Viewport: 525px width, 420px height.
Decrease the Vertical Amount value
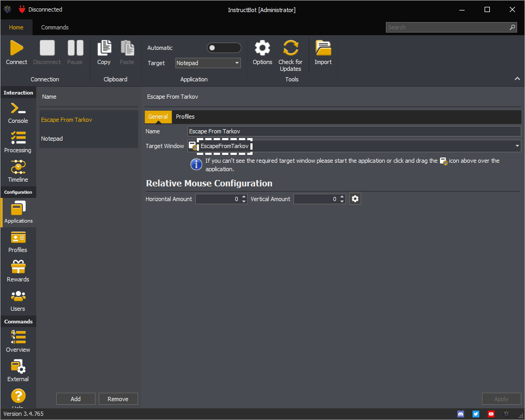[x=342, y=201]
